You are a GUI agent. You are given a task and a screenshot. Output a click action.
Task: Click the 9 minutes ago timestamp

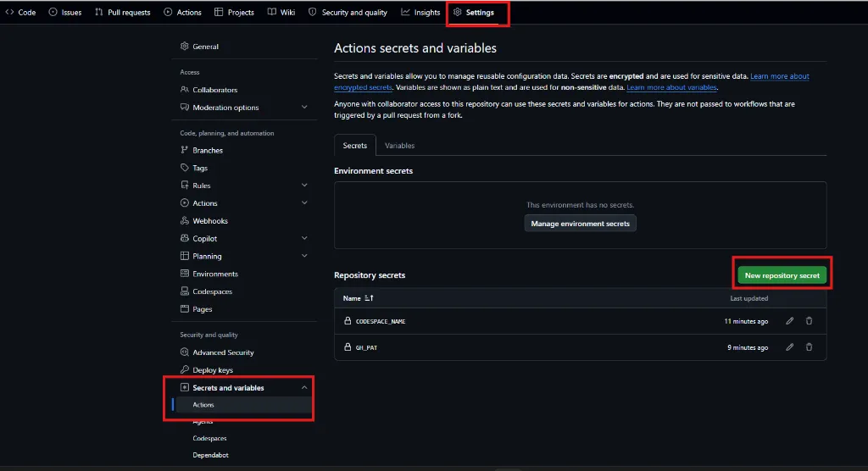pyautogui.click(x=748, y=347)
